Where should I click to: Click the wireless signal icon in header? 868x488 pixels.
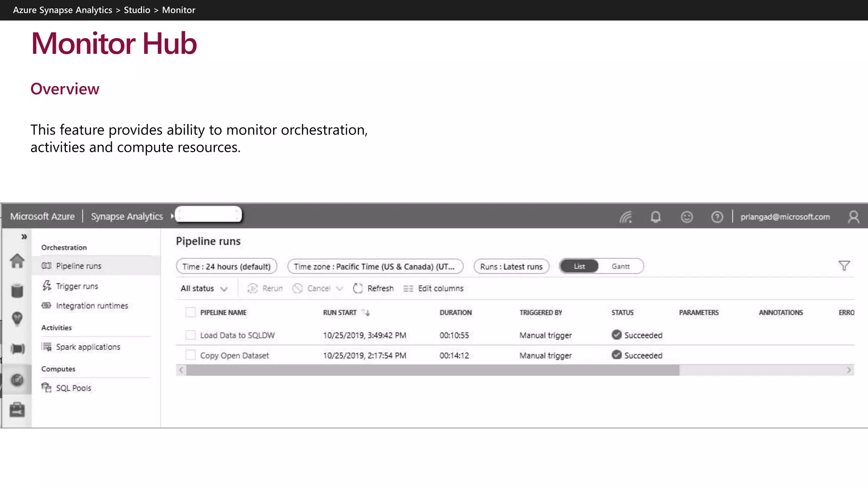click(626, 217)
